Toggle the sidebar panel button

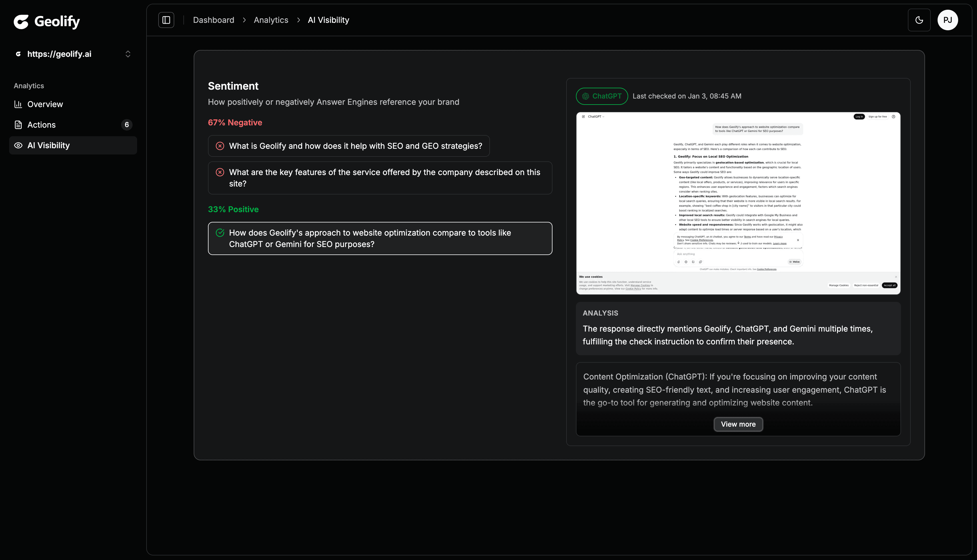(166, 20)
